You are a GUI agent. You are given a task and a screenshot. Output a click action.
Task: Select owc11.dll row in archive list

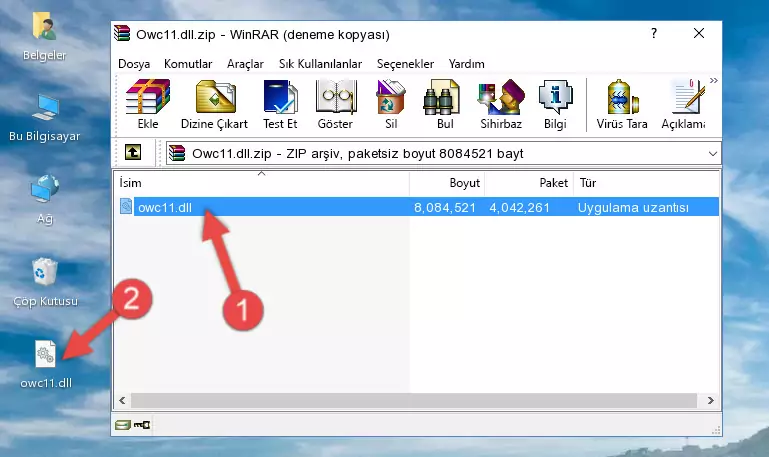pos(419,207)
